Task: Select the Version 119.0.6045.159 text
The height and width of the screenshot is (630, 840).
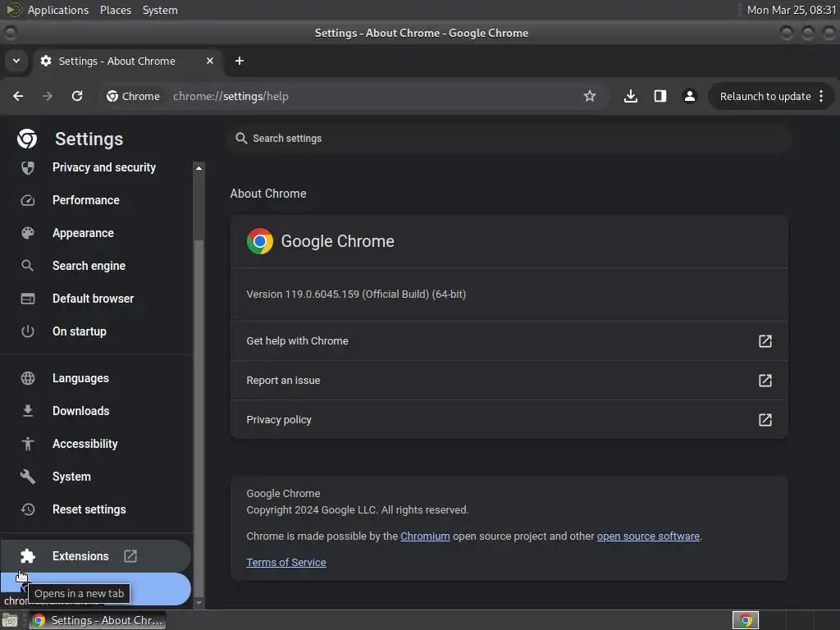Action: pyautogui.click(x=356, y=294)
